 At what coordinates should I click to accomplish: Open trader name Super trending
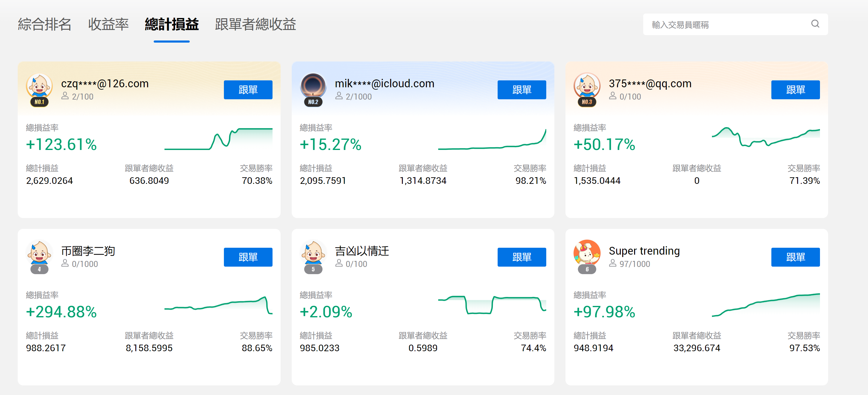pyautogui.click(x=644, y=251)
